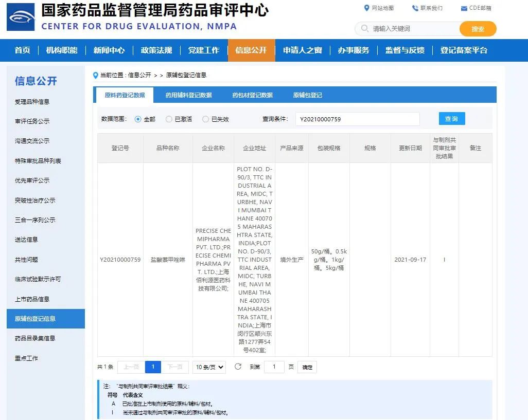528x420 pixels.
Task: Open the 信息公开 navigation menu
Action: (251, 50)
